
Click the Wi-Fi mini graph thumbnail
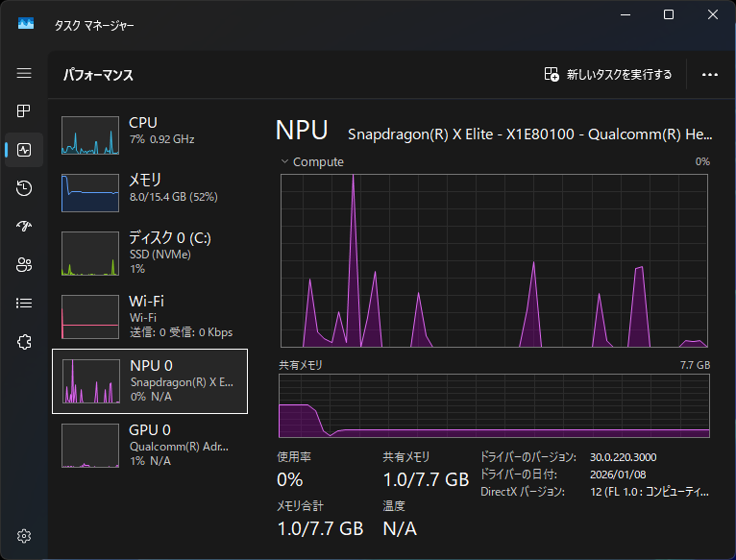pos(90,317)
